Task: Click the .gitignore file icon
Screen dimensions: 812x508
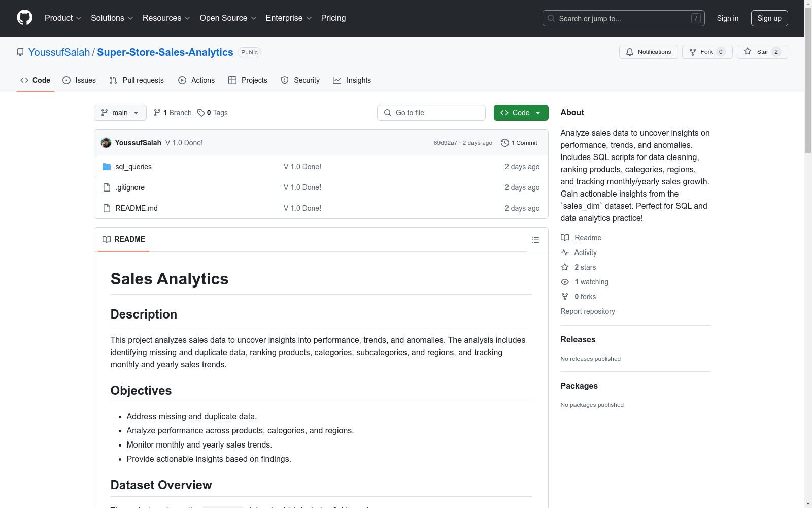Action: [107, 187]
